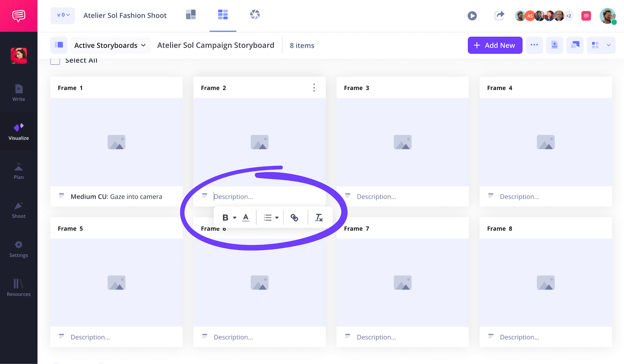The height and width of the screenshot is (364, 624).
Task: Switch to the camera shutter tab
Action: point(255,15)
